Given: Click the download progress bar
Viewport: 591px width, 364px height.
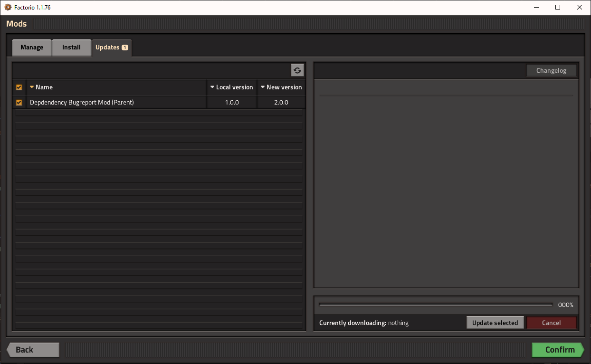Looking at the screenshot, I should [x=436, y=305].
